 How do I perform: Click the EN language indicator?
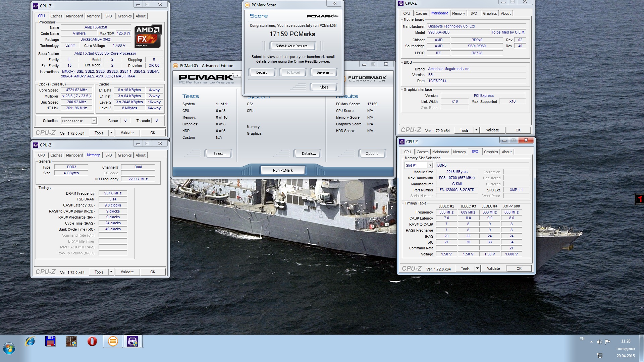click(x=582, y=339)
